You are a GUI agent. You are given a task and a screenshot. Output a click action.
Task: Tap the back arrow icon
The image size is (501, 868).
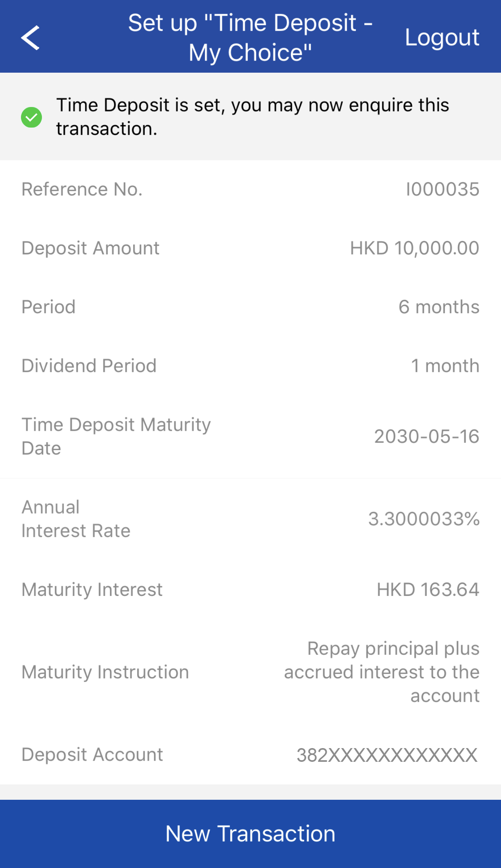point(30,38)
